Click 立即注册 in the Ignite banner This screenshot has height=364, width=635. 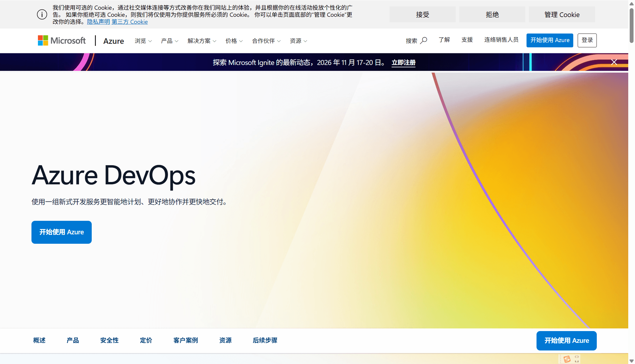tap(403, 62)
